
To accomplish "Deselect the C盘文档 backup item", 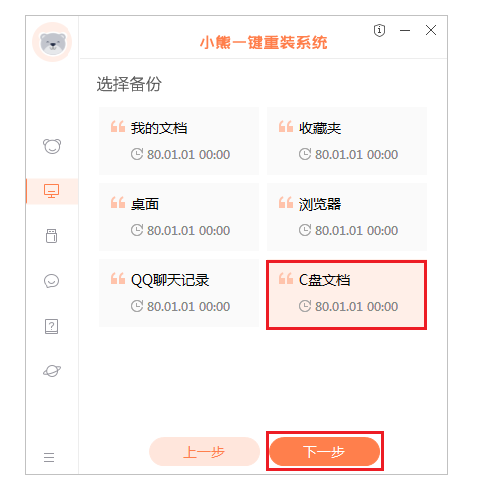I will 347,295.
